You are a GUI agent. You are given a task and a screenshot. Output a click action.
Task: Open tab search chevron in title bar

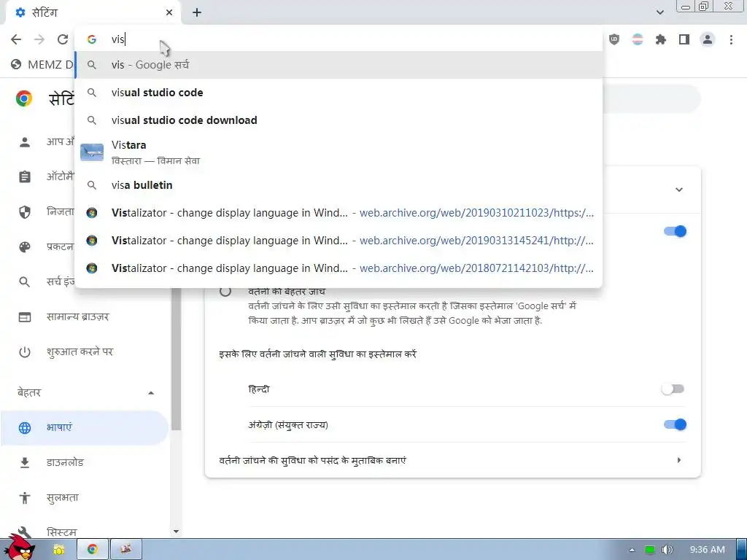[x=659, y=12]
